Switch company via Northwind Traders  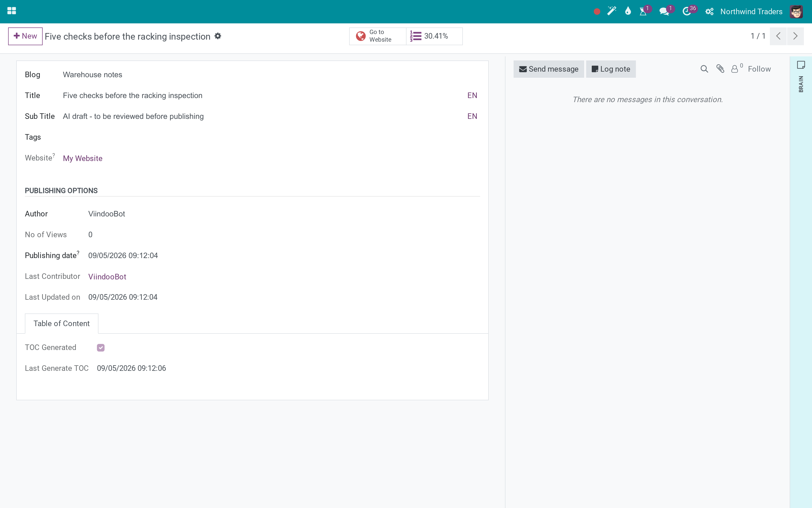point(751,12)
